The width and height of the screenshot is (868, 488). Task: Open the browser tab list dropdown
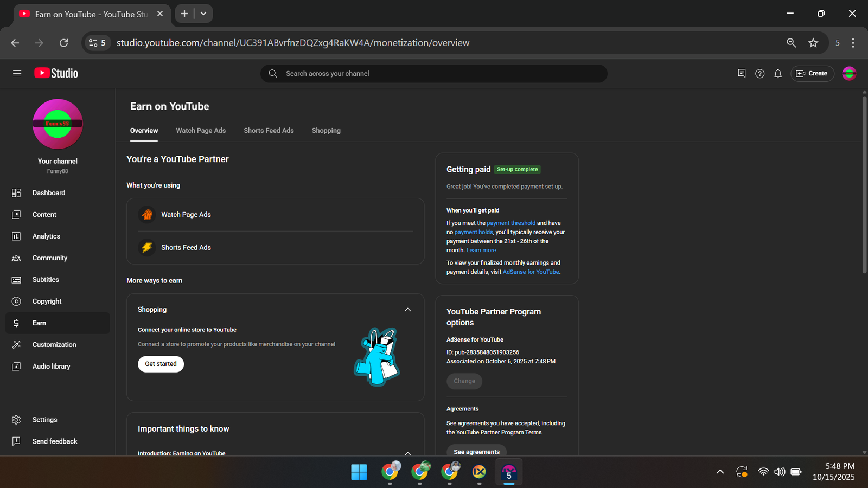[203, 14]
